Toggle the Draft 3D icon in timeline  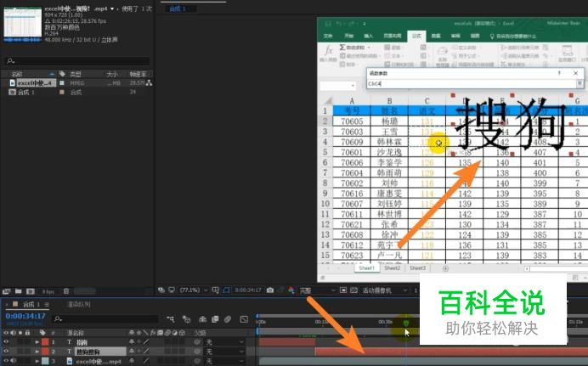(x=186, y=319)
